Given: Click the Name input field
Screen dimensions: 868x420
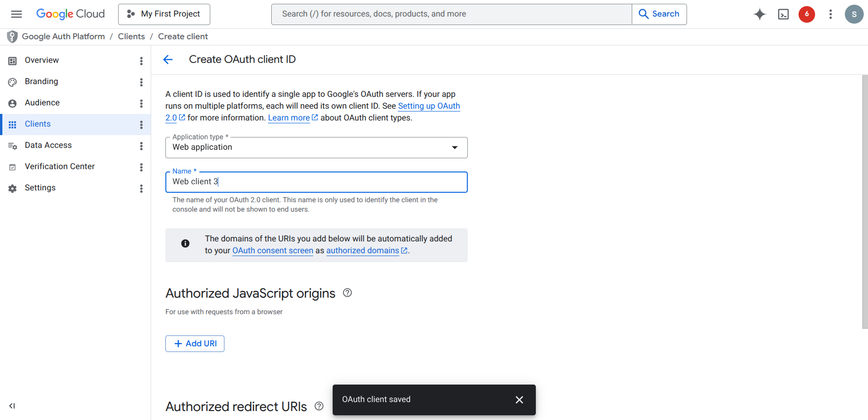Looking at the screenshot, I should (x=316, y=182).
